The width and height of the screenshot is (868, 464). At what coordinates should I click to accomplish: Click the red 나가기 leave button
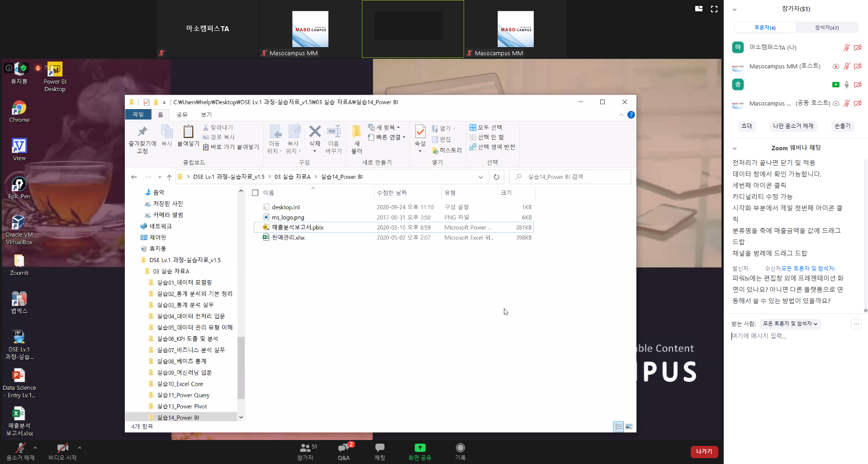(x=704, y=451)
